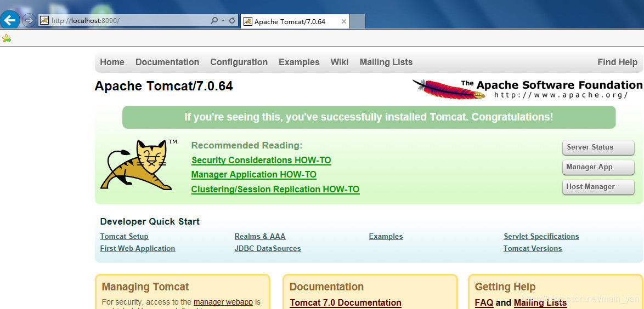
Task: Open the Tomcat Setup link
Action: pyautogui.click(x=125, y=236)
